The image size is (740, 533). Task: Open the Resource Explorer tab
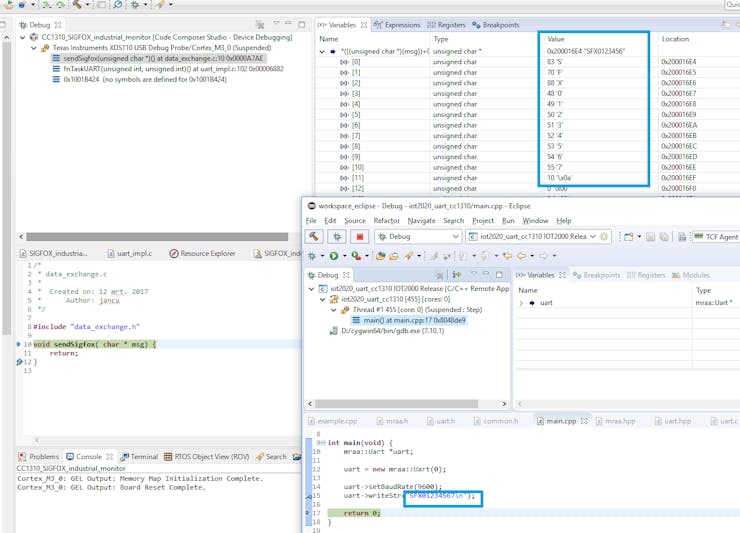202,254
